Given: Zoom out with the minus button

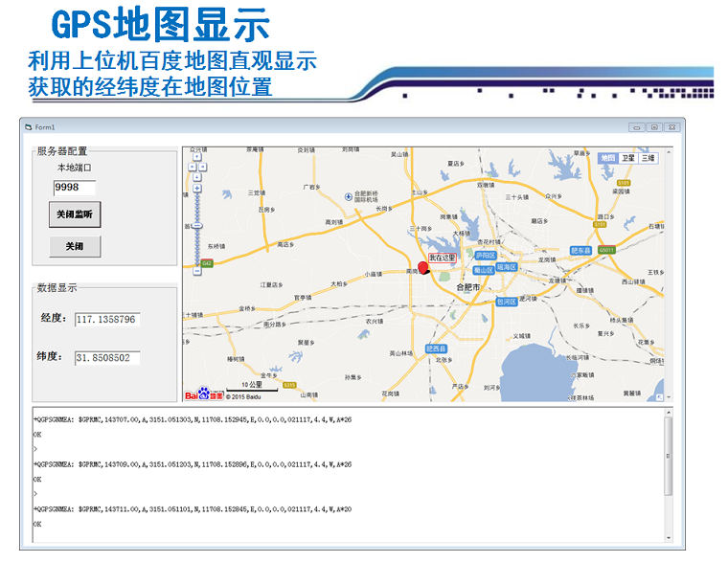Looking at the screenshot, I should pos(197,271).
